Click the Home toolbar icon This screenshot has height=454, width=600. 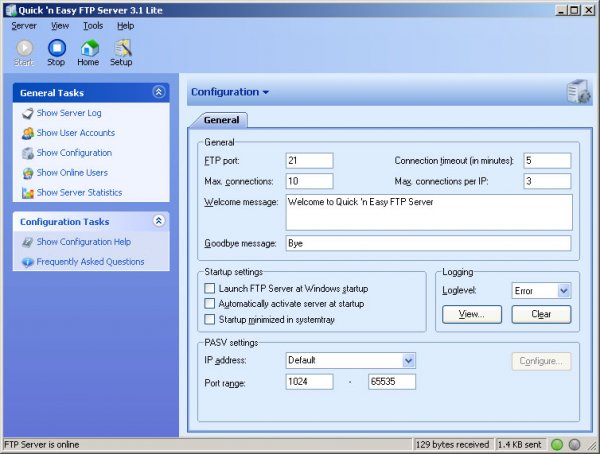coord(88,48)
